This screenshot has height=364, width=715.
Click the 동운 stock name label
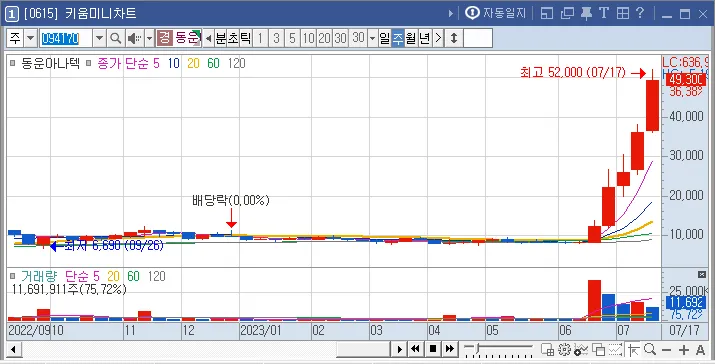pyautogui.click(x=187, y=38)
